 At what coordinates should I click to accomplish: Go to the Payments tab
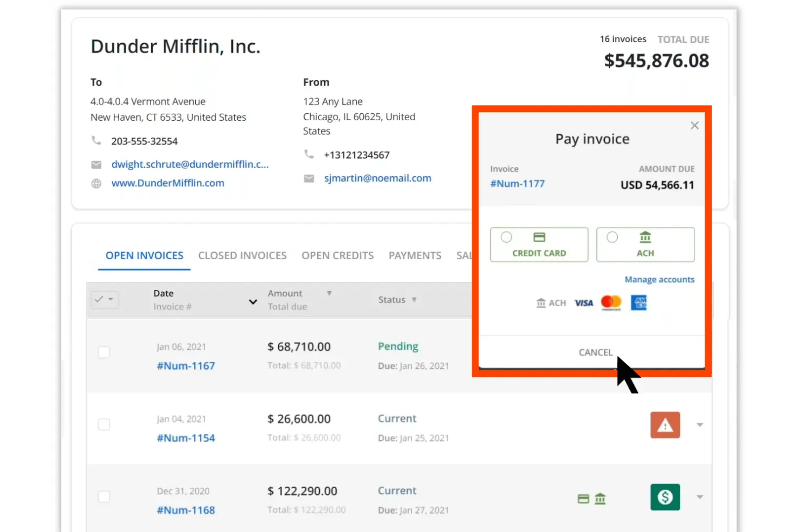pyautogui.click(x=415, y=255)
